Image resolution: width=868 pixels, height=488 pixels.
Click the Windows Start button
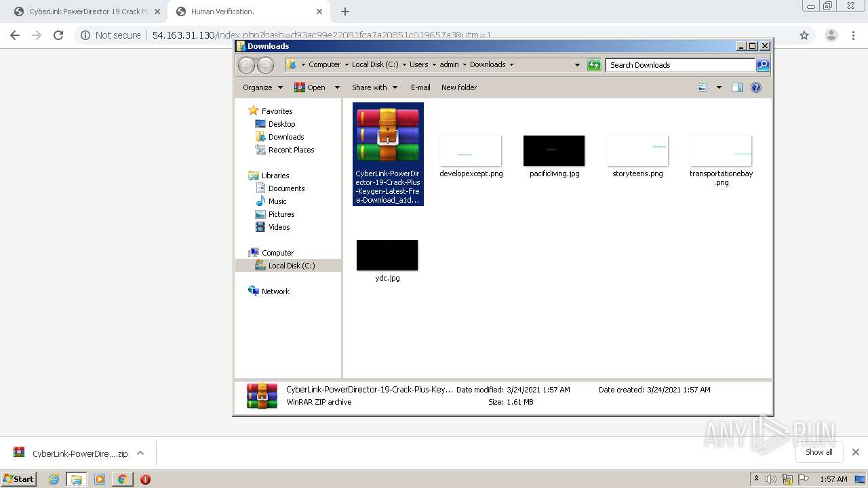click(19, 479)
